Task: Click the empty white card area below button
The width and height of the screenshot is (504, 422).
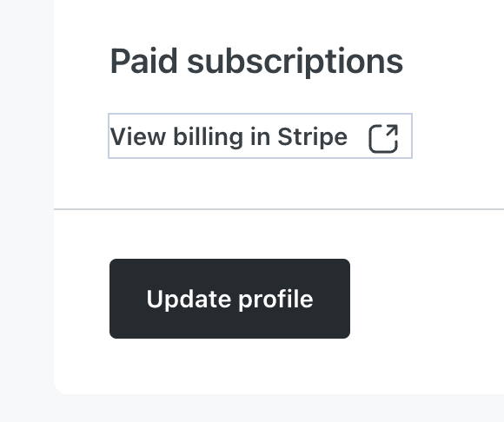Action: (x=279, y=366)
